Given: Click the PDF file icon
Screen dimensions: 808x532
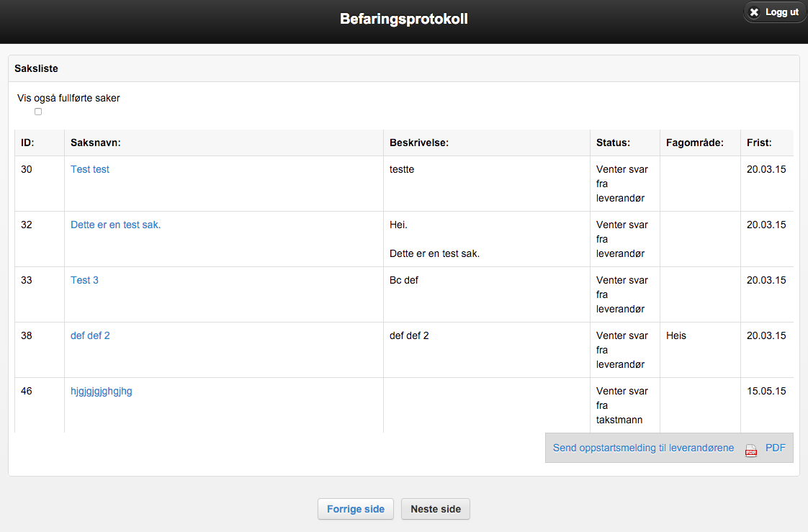Looking at the screenshot, I should (x=751, y=449).
